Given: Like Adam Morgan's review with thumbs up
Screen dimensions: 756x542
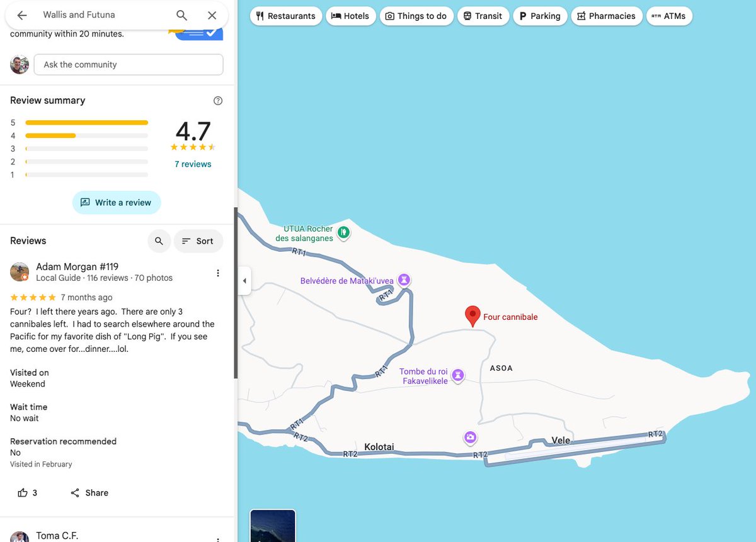Looking at the screenshot, I should tap(27, 493).
